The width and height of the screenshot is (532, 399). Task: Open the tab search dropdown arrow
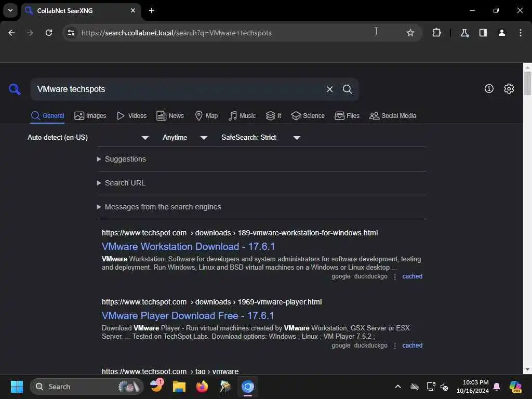coord(10,10)
